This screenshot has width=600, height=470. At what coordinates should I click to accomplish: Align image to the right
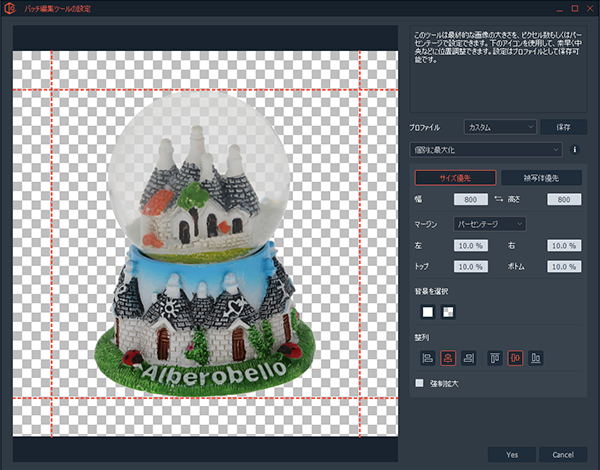[x=470, y=357]
